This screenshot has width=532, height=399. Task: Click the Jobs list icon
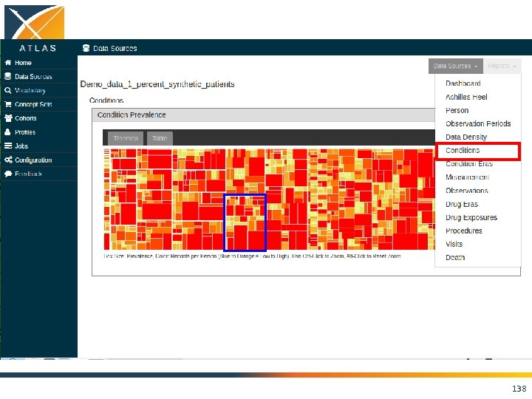pyautogui.click(x=8, y=146)
